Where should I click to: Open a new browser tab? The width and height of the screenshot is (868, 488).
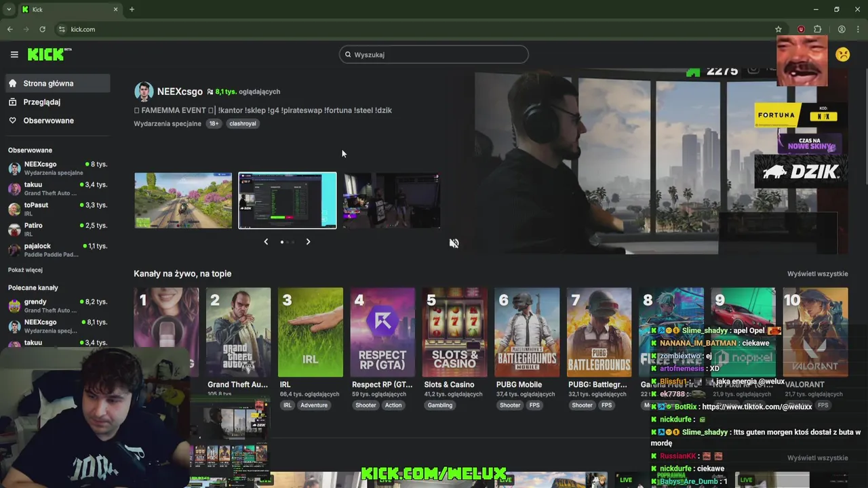click(132, 9)
